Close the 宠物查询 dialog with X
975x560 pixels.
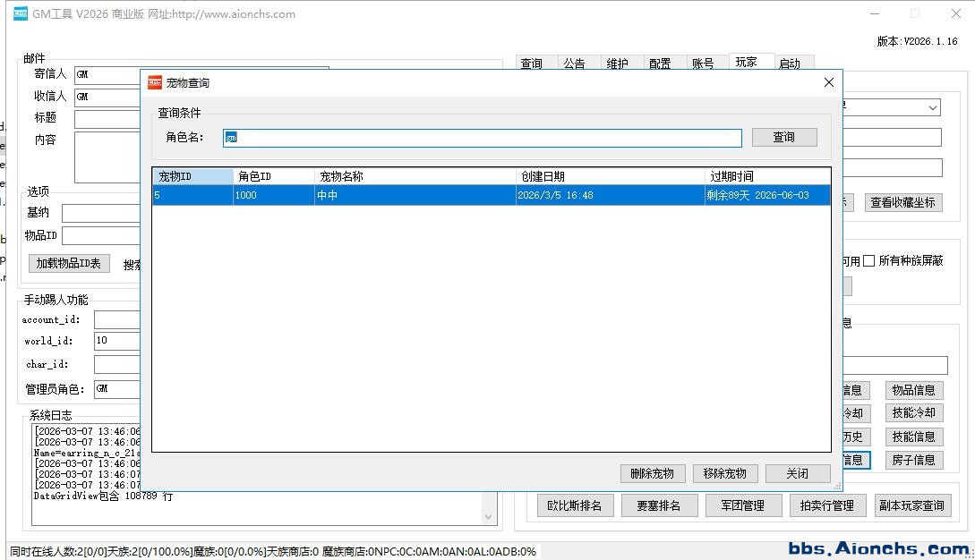coord(828,82)
